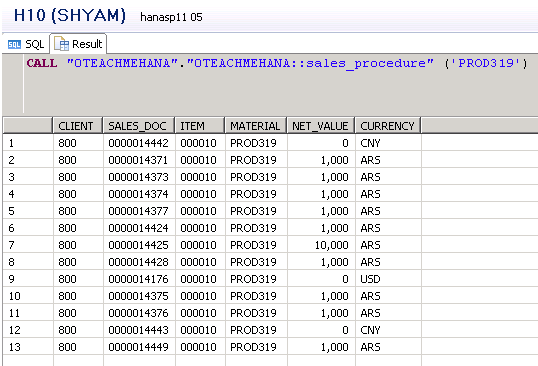Click sales document 0000014425
The height and width of the screenshot is (366, 538).
pyautogui.click(x=138, y=245)
